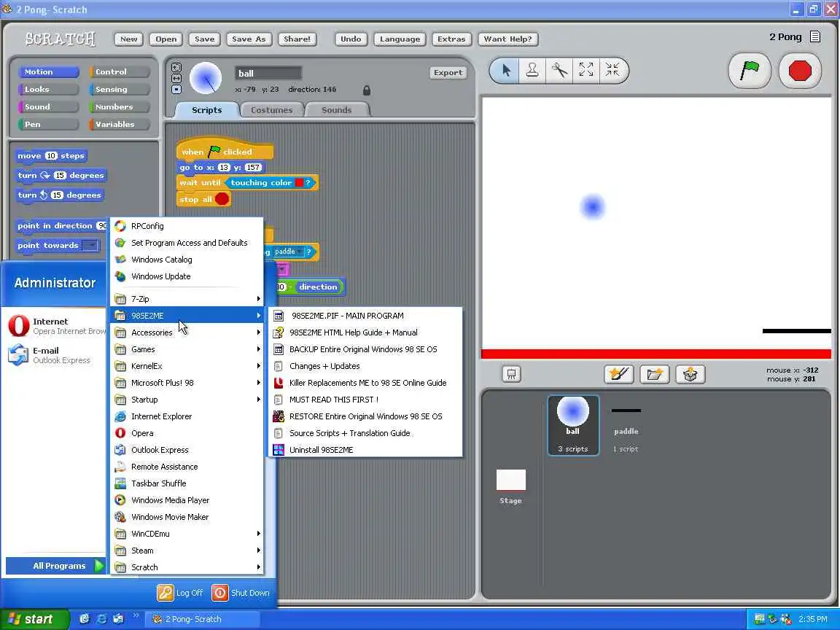Open Windows Update from programs list

tap(187, 276)
